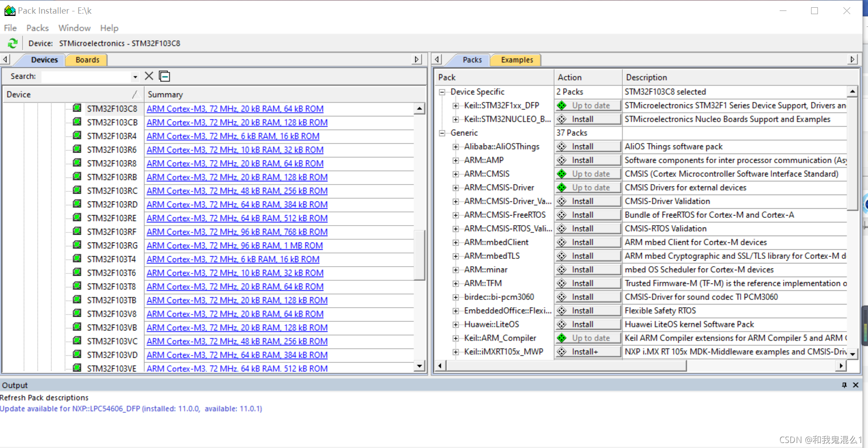Expand the ARM::CMSIS-FreeRTOS pack
This screenshot has width=868, height=448.
click(x=455, y=215)
